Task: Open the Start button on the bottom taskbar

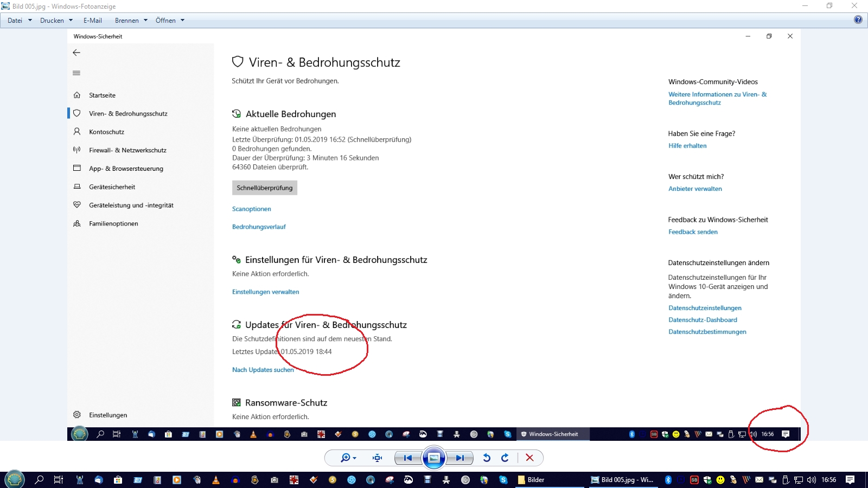Action: (15, 480)
